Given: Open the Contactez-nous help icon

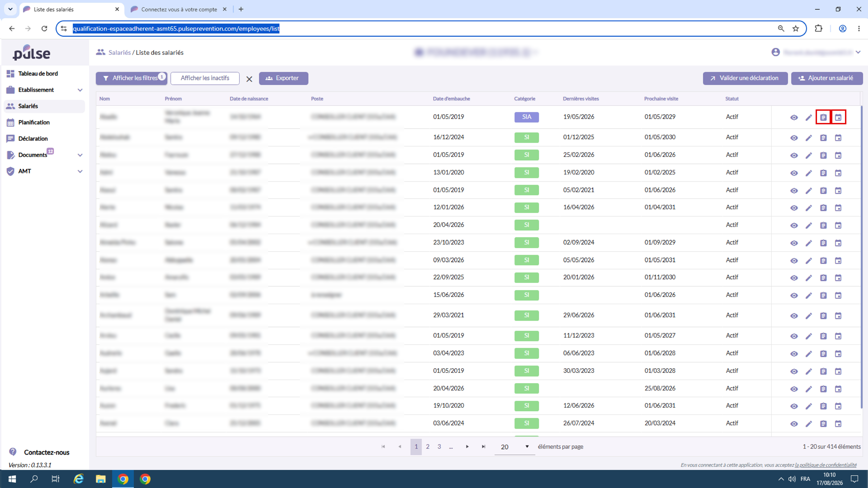Looking at the screenshot, I should click(x=13, y=452).
